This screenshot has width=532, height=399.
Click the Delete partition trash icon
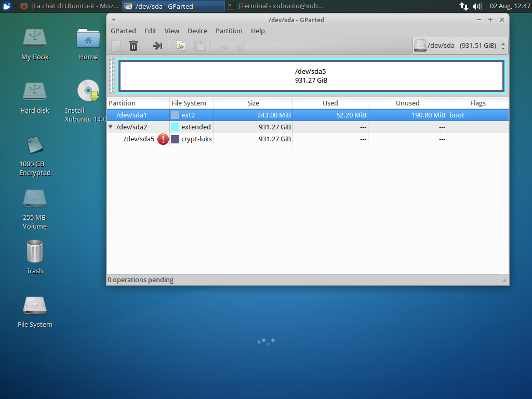point(134,46)
